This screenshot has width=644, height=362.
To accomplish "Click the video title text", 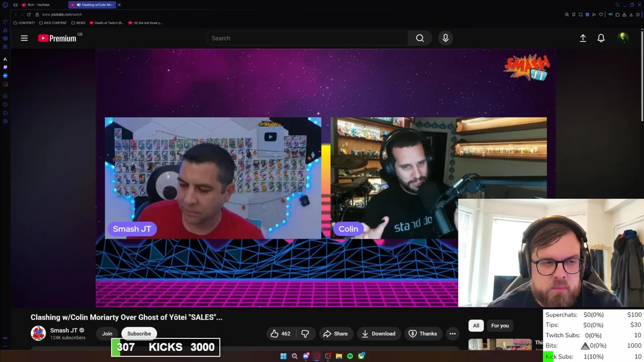I will click(x=126, y=317).
